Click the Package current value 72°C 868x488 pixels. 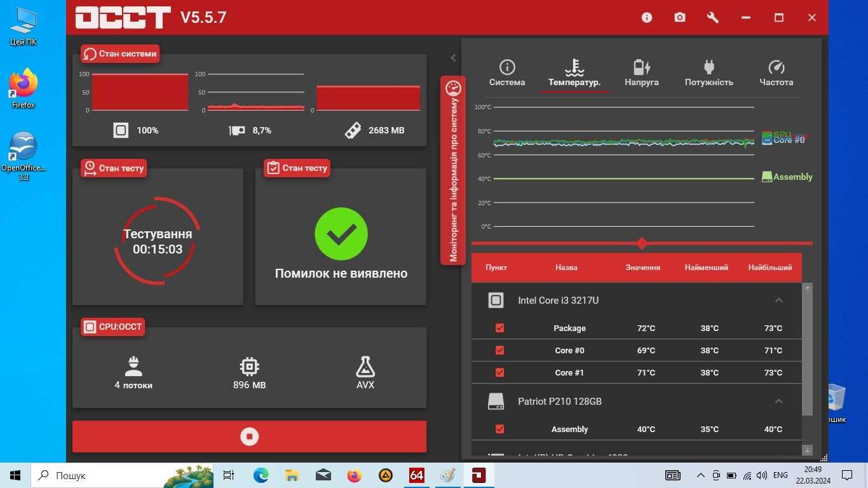point(646,328)
